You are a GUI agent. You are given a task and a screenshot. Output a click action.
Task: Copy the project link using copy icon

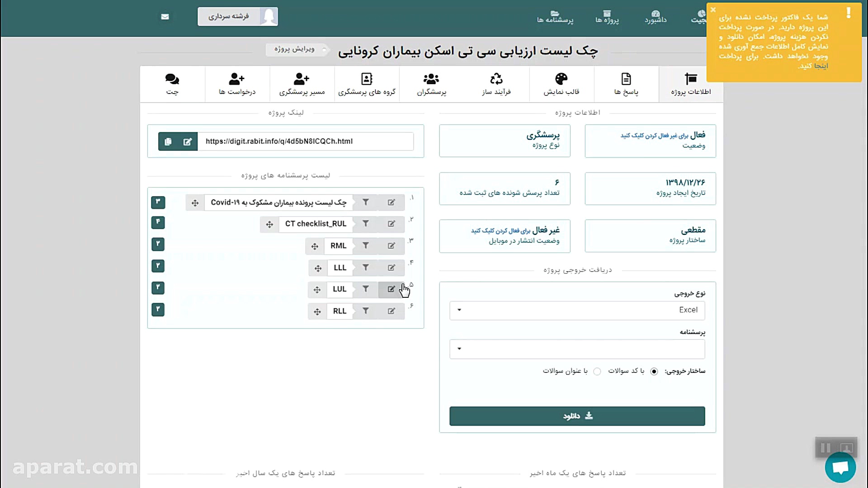click(x=168, y=141)
